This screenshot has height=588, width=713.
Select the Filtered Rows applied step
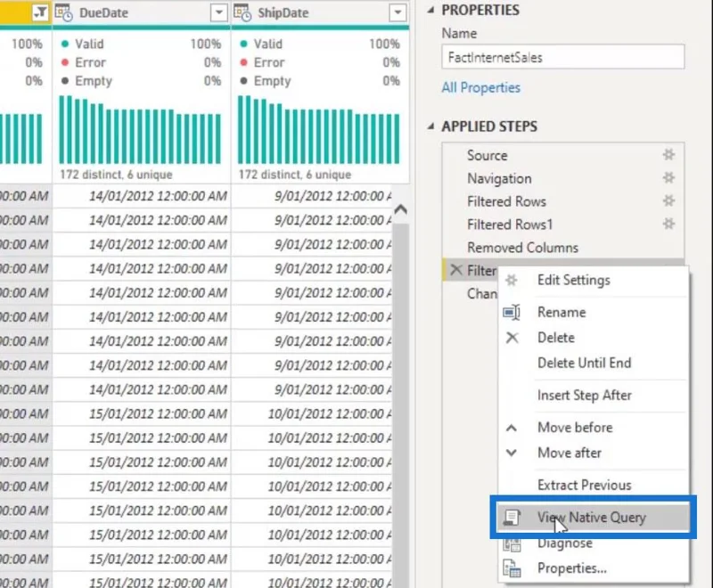(563, 201)
